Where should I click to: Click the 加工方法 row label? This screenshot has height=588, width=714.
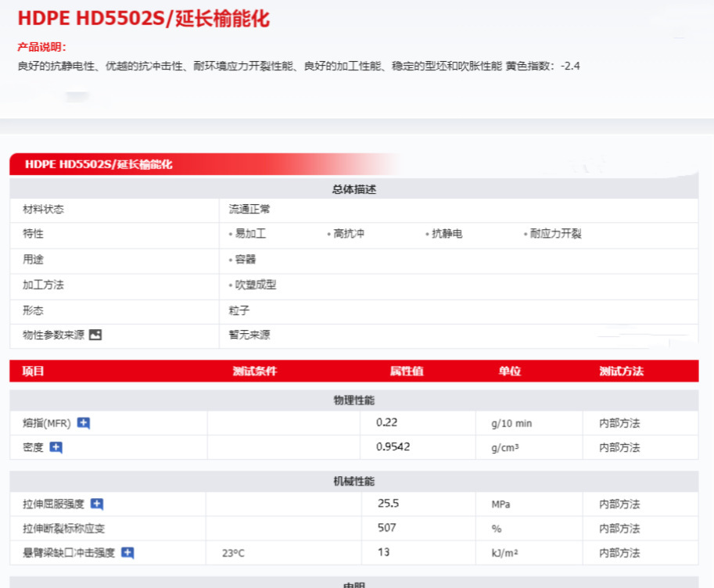[x=43, y=285]
